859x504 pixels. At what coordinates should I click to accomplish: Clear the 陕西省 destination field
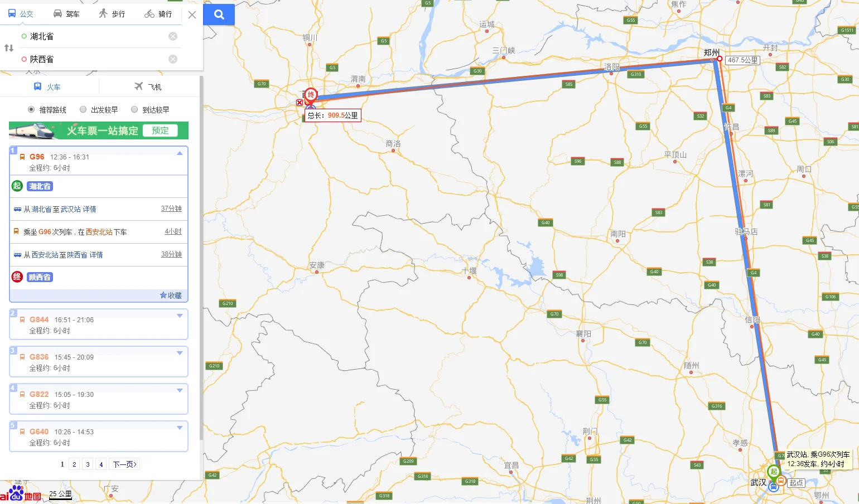coord(173,59)
